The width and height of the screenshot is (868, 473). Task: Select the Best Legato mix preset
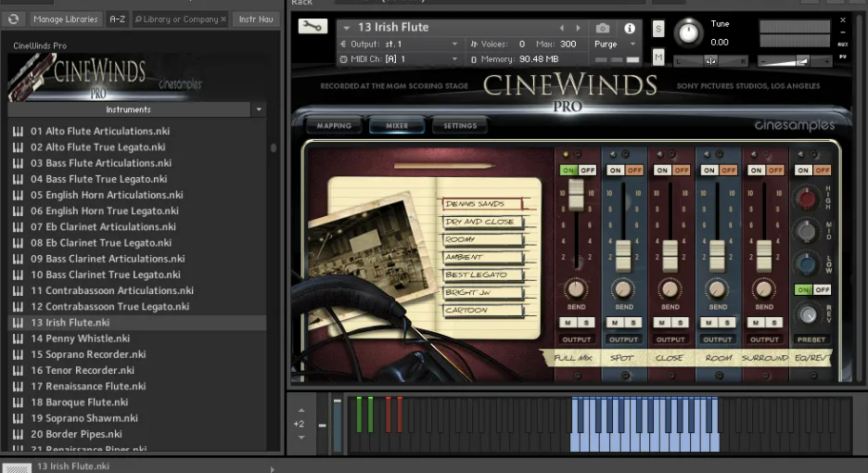click(483, 275)
